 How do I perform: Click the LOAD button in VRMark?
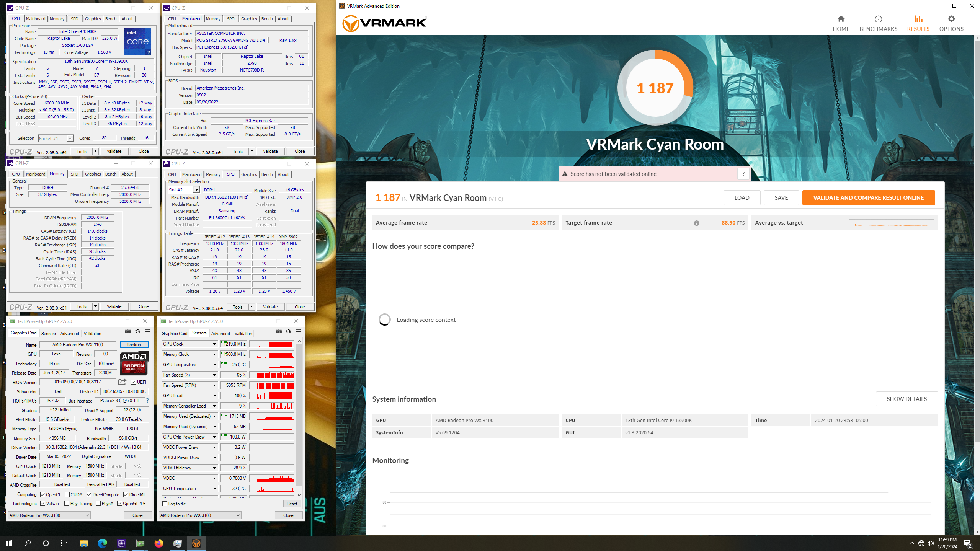[x=742, y=197]
